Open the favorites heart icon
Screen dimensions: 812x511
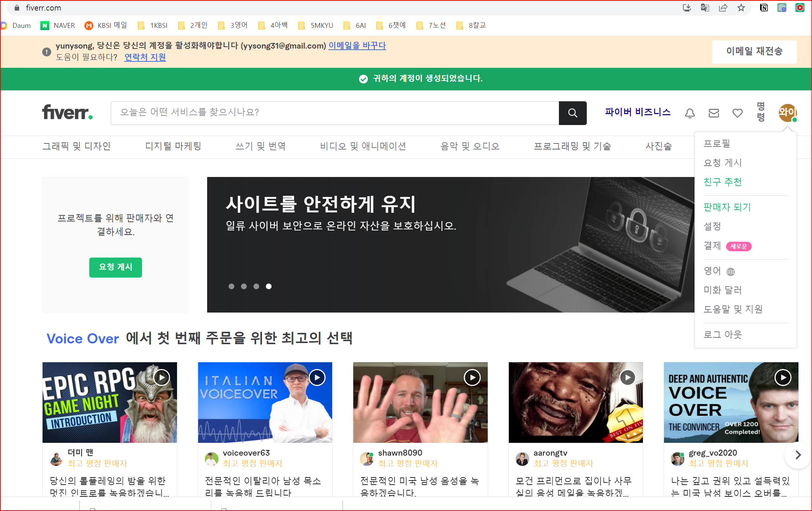[737, 113]
